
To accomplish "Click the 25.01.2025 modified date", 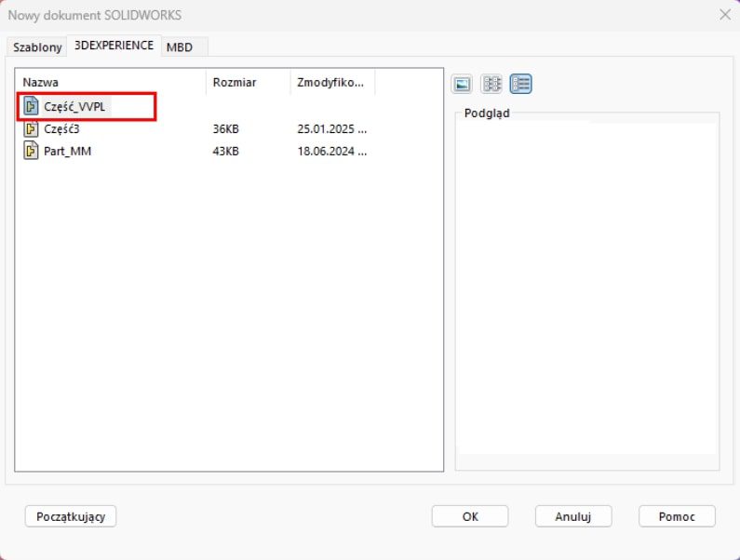I will pyautogui.click(x=331, y=128).
